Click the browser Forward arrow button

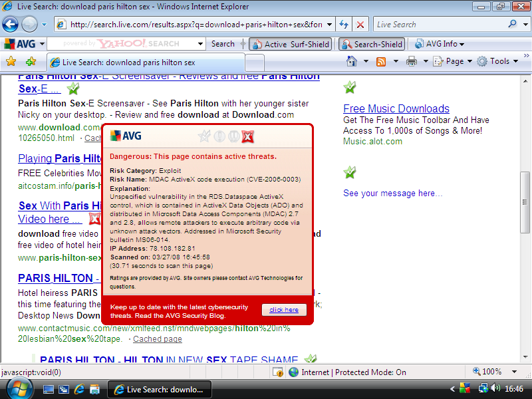point(29,25)
